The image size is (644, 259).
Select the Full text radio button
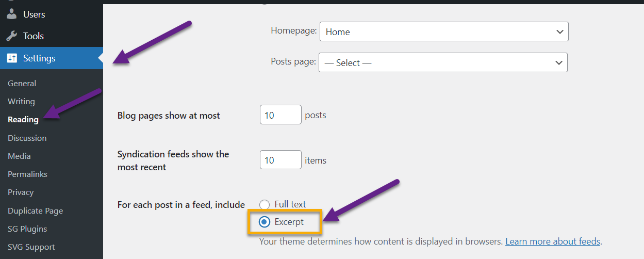(265, 205)
